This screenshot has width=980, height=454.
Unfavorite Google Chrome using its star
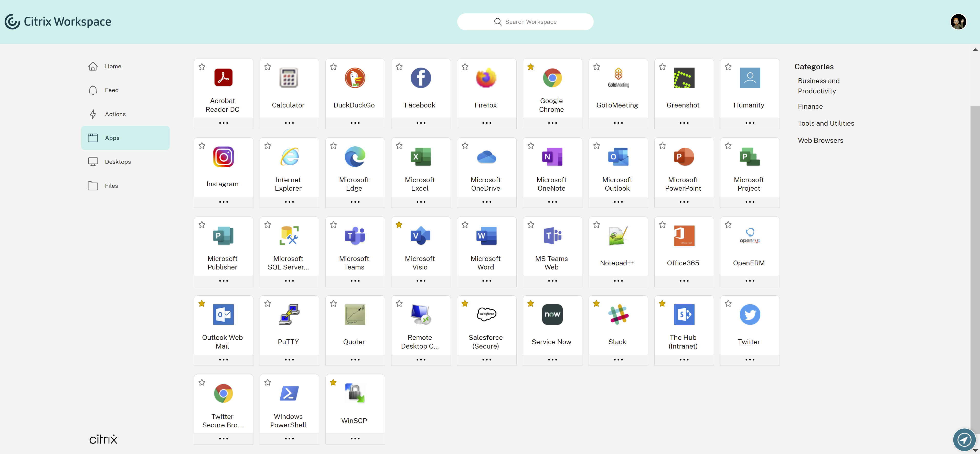pos(531,67)
